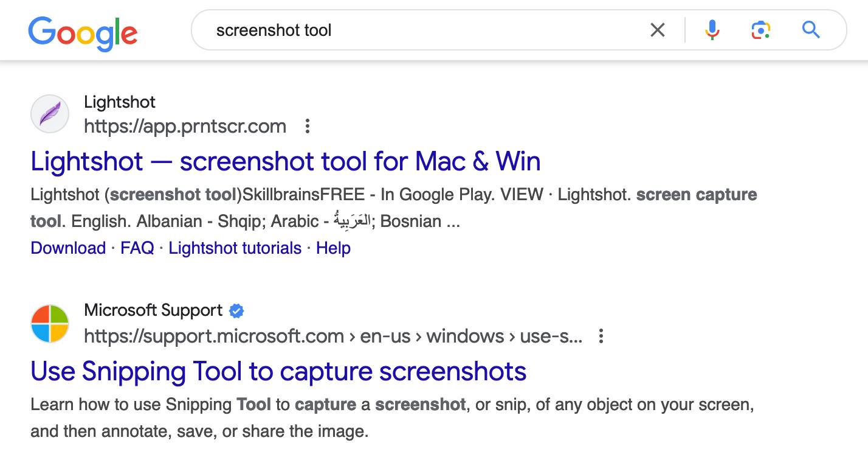The width and height of the screenshot is (868, 460).
Task: Open the FAQ sitelink
Action: pos(137,248)
